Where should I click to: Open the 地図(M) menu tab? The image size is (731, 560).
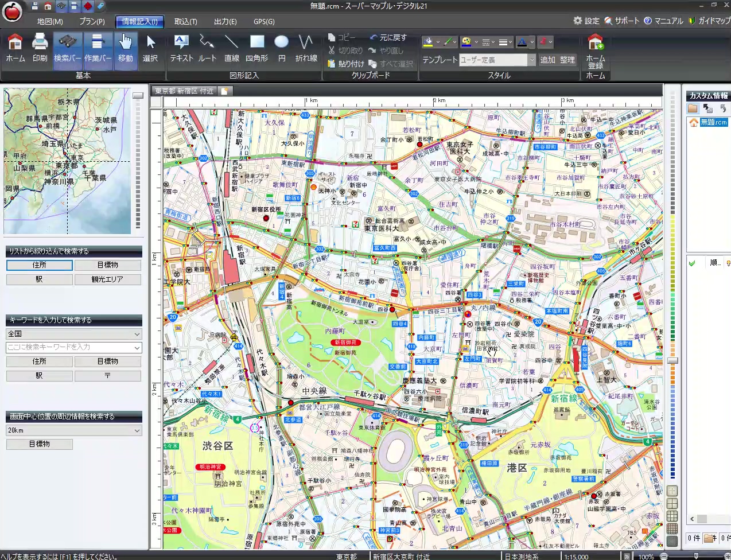click(x=50, y=21)
